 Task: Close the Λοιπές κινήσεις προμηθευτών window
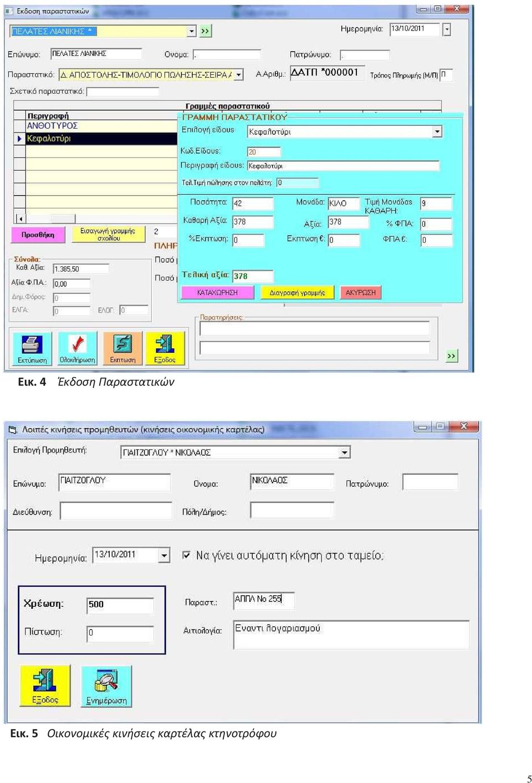pos(464,426)
